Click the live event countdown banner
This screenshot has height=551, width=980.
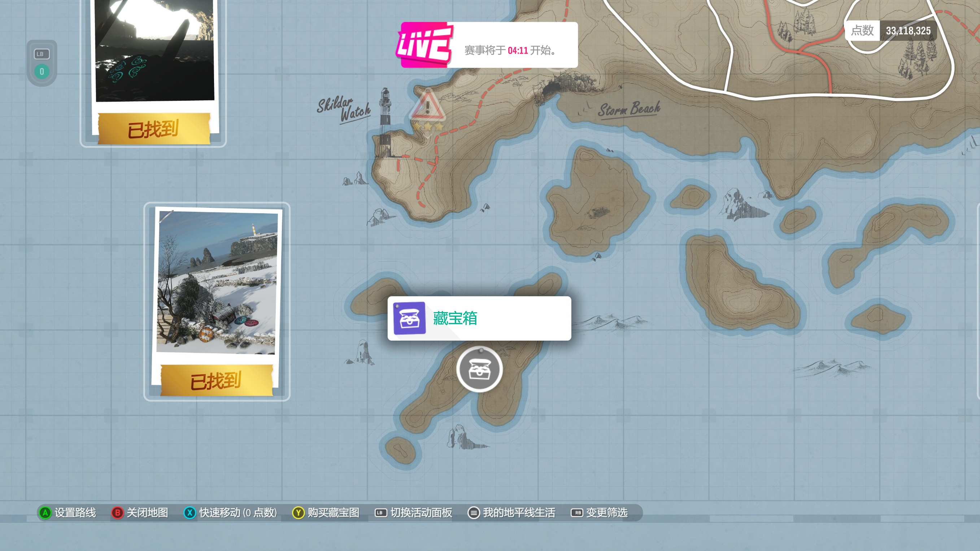coord(510,50)
